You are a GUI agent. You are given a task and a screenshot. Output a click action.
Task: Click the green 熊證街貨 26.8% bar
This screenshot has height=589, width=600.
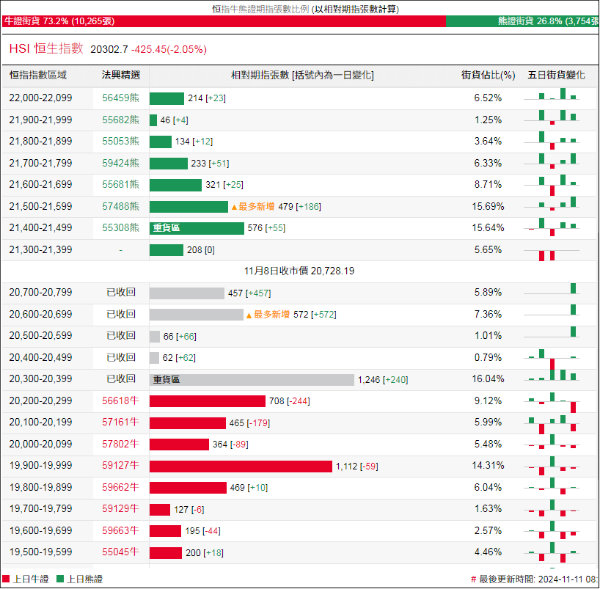[x=522, y=21]
